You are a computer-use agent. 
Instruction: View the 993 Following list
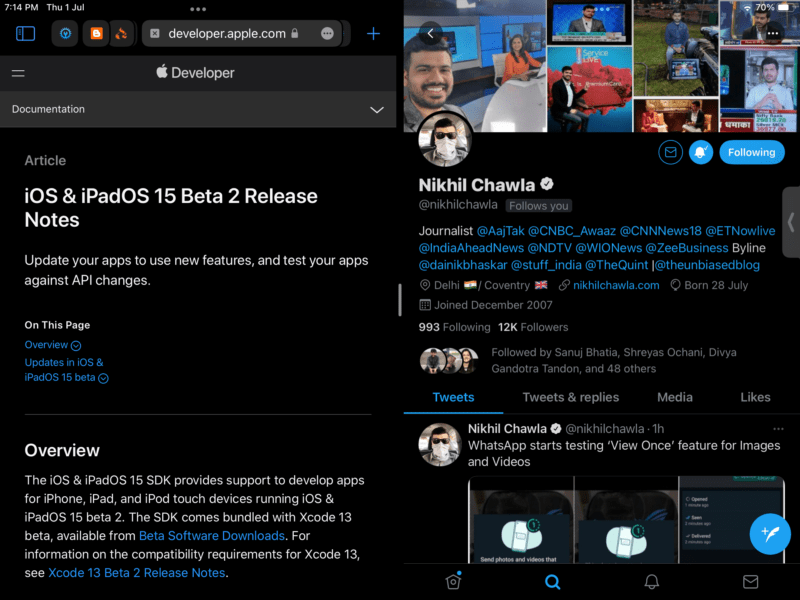pyautogui.click(x=455, y=327)
